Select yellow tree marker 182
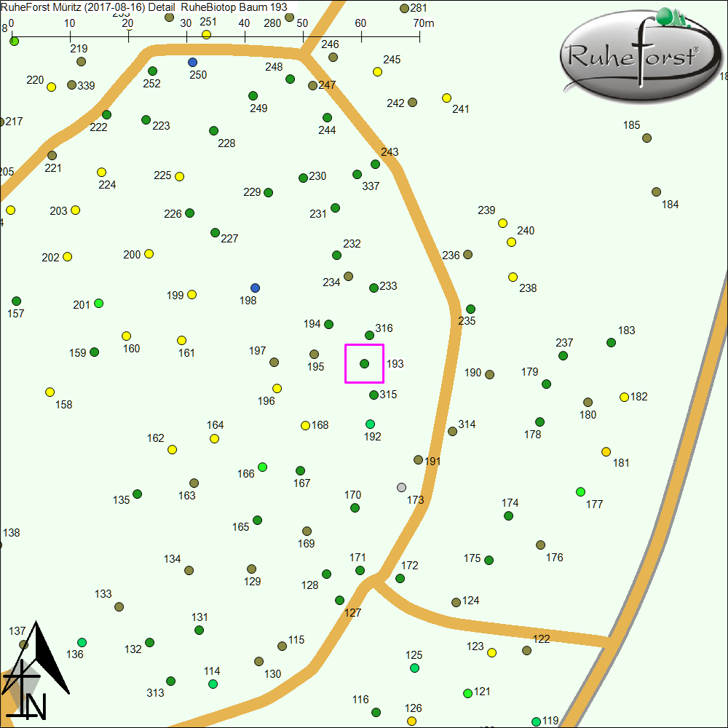Viewport: 728px width, 728px height. (624, 397)
